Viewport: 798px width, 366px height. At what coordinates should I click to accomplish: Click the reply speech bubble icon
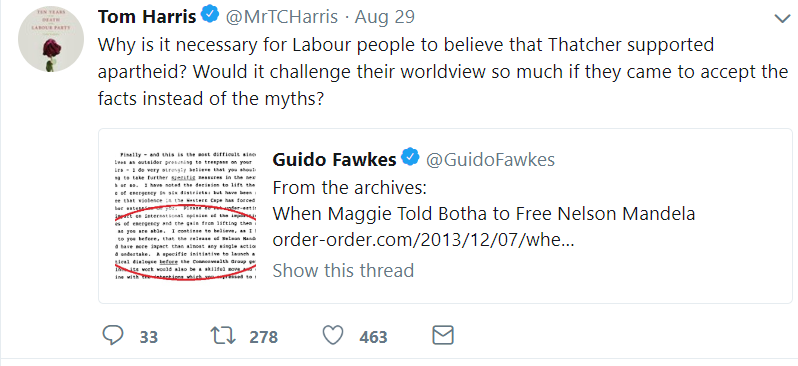[x=113, y=335]
